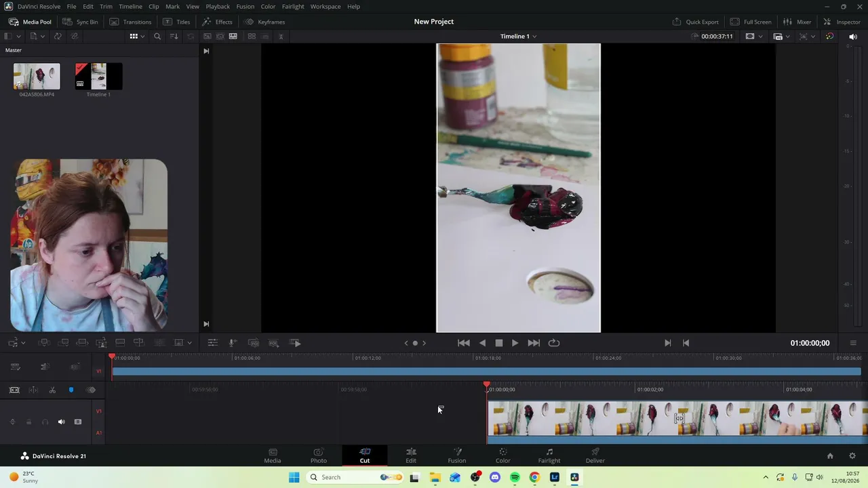Open the Titles panel
Viewport: 868px width, 488px height.
pyautogui.click(x=176, y=22)
